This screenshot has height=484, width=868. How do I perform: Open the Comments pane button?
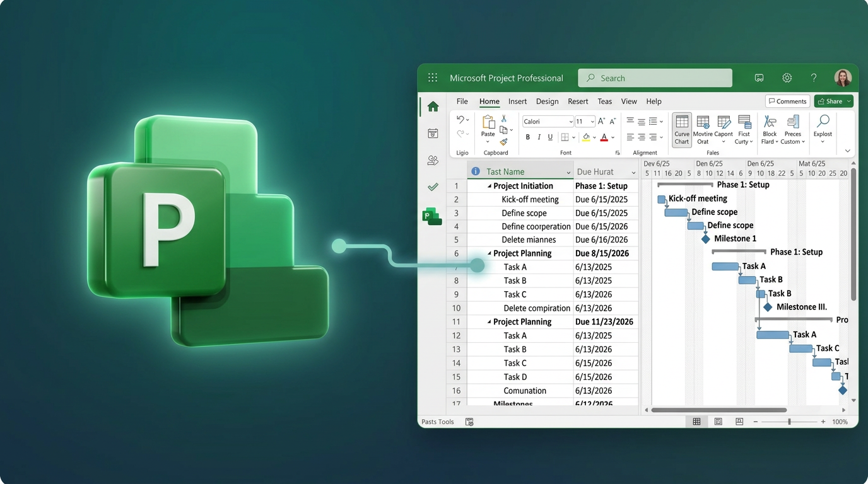pyautogui.click(x=788, y=101)
